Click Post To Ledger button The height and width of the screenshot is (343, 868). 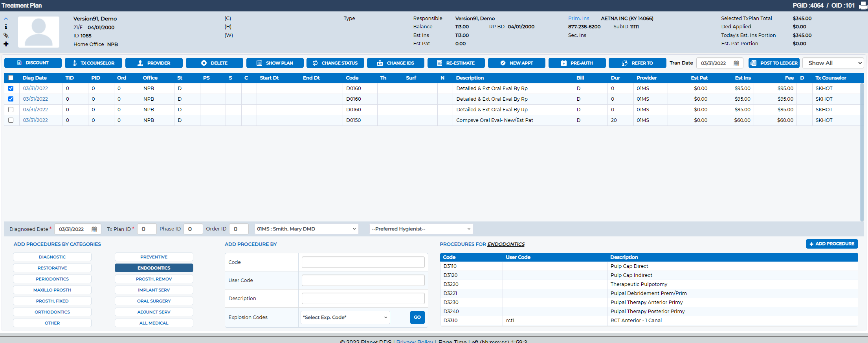pos(774,63)
